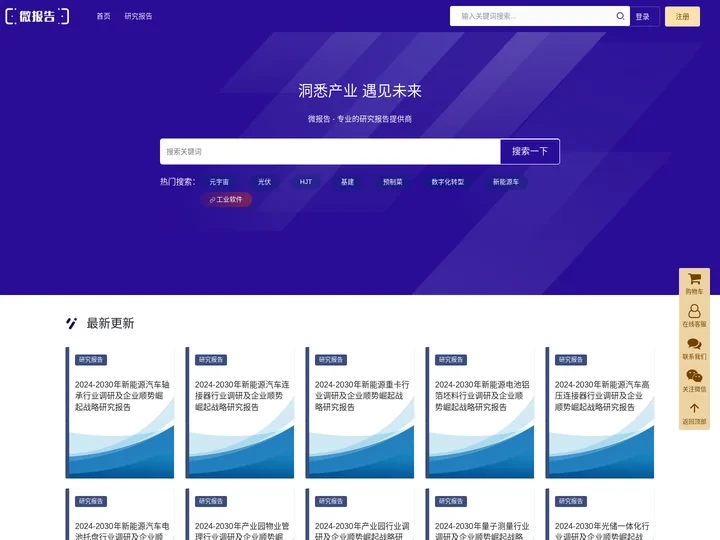Click the 工业软件 highlighted tag
Image resolution: width=720 pixels, height=540 pixels.
tap(226, 199)
